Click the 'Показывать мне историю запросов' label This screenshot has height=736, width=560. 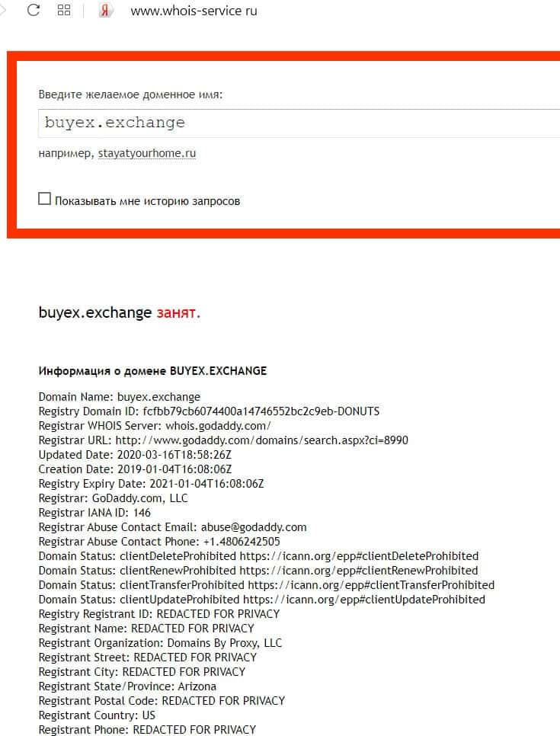coord(147,201)
